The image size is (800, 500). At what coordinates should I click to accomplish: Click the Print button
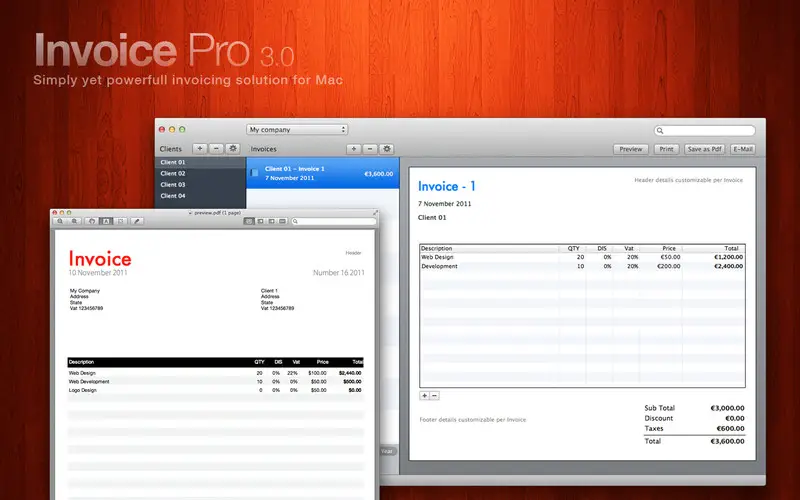666,149
